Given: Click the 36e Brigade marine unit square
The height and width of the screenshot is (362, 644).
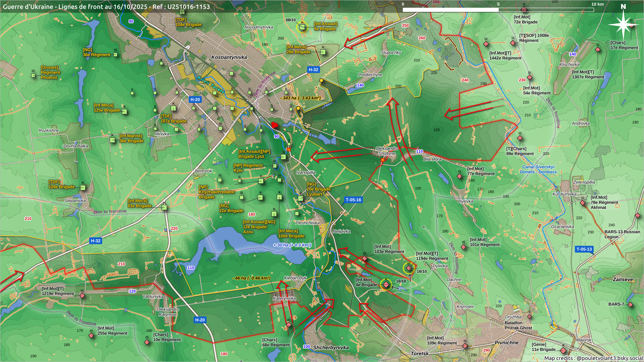Looking at the screenshot, I should (113, 140).
